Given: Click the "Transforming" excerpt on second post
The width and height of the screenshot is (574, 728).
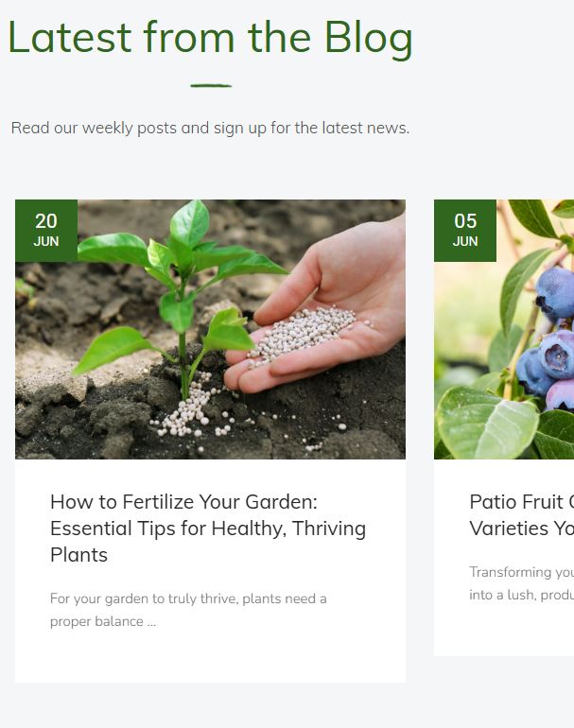Looking at the screenshot, I should pos(521,583).
